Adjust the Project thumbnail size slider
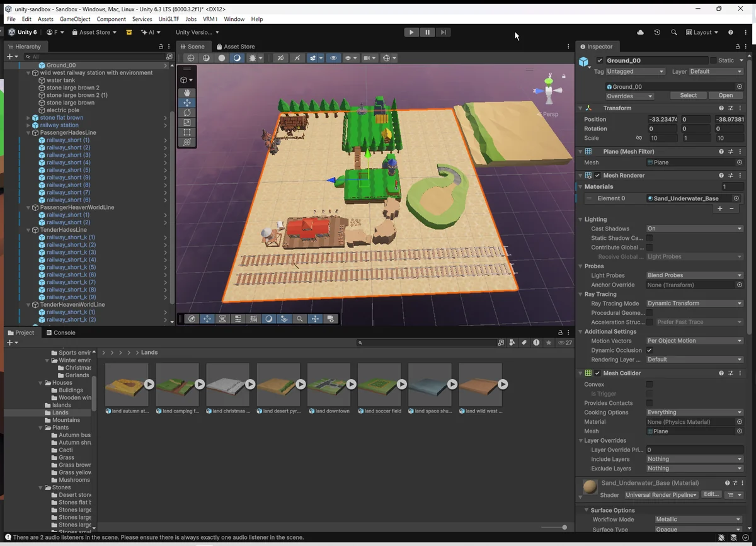Screen dimensions: 756x546 [564, 527]
